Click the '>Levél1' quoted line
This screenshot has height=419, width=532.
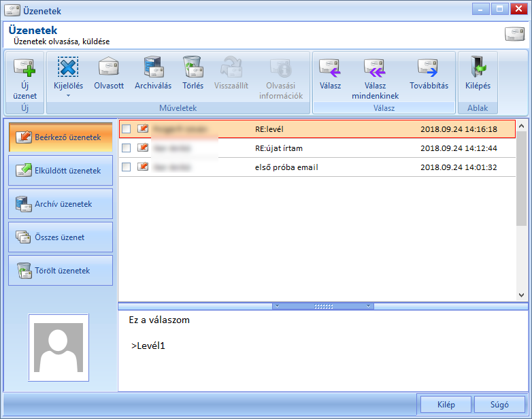tap(148, 346)
